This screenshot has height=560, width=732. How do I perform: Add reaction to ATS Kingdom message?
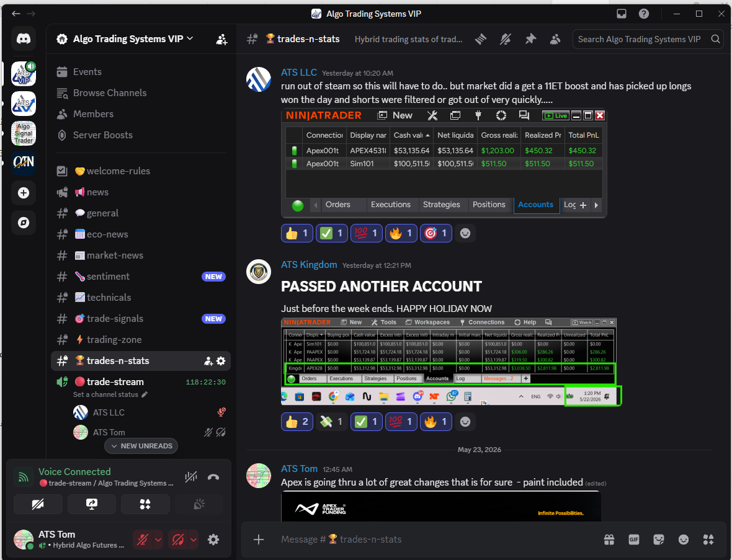465,422
